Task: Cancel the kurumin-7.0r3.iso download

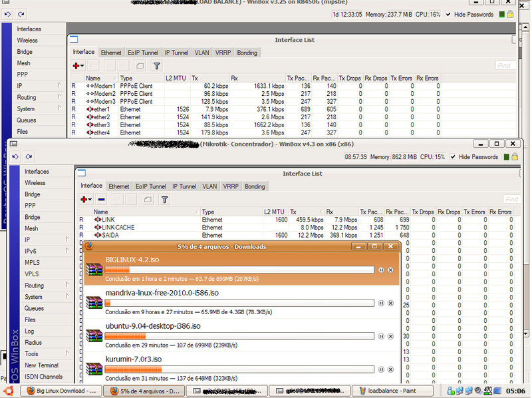Action: point(390,369)
